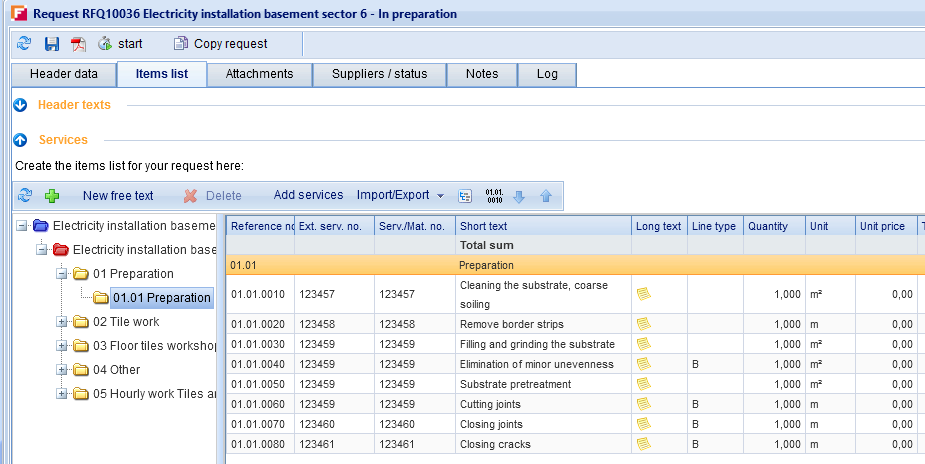The height and width of the screenshot is (464, 925).
Task: Open the Import/Export dropdown menu
Action: [x=400, y=196]
